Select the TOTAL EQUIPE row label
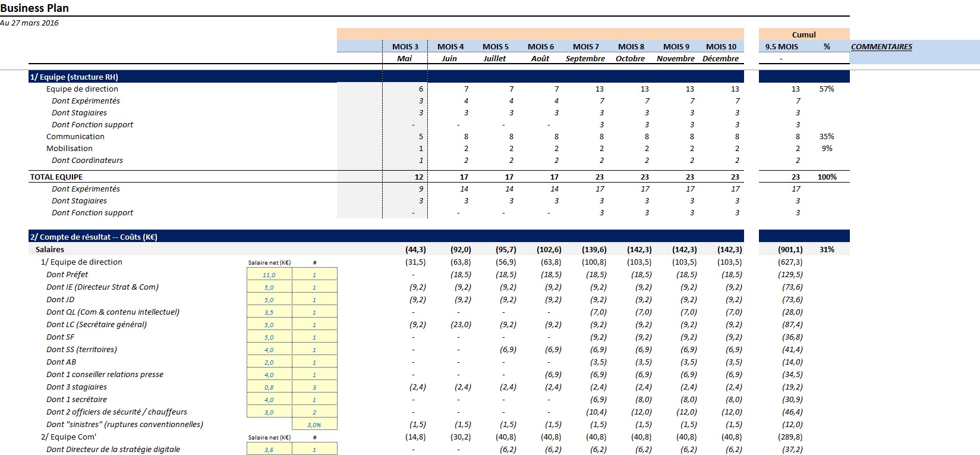The image size is (980, 455). click(56, 177)
